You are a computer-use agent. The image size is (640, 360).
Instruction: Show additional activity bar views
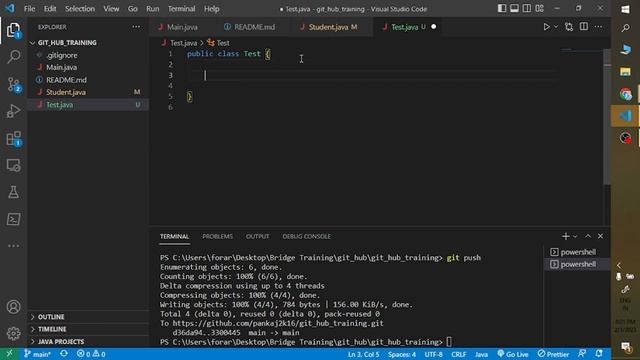click(13, 246)
